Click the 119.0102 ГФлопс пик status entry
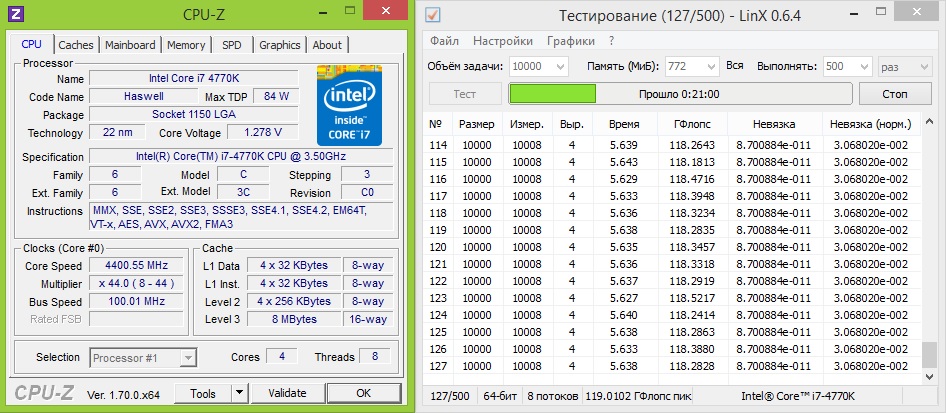 (638, 397)
